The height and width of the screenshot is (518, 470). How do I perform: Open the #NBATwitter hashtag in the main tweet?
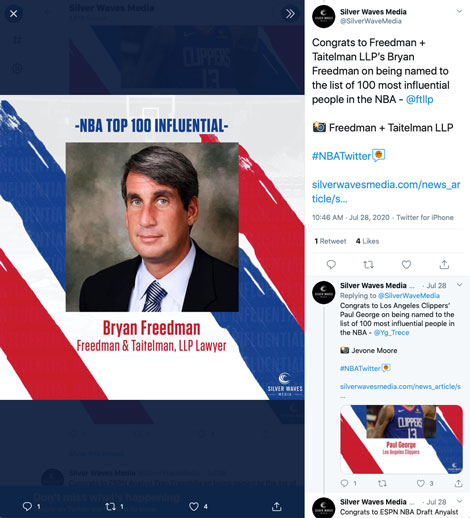pyautogui.click(x=341, y=156)
